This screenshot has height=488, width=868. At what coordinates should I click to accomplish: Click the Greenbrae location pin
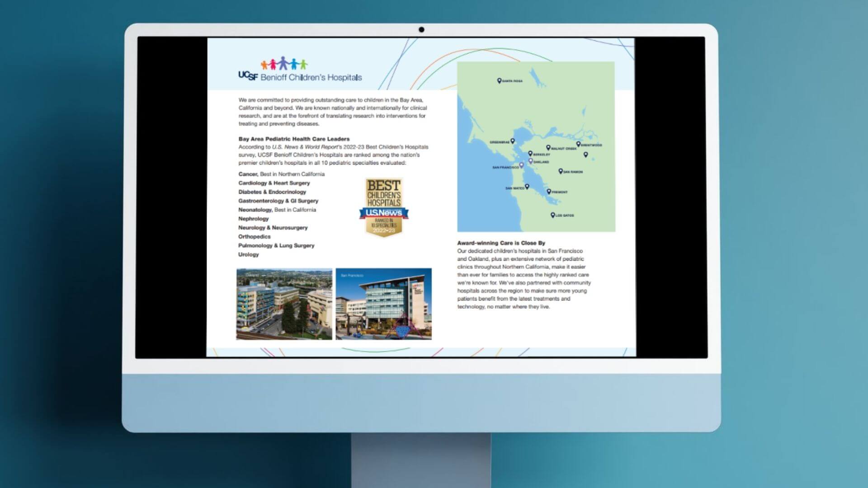click(x=512, y=141)
